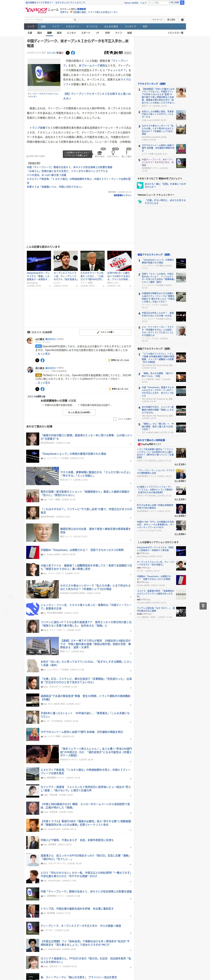React with 学びがある graduation cap icon
This screenshot has width=210, height=980.
tap(100, 152)
